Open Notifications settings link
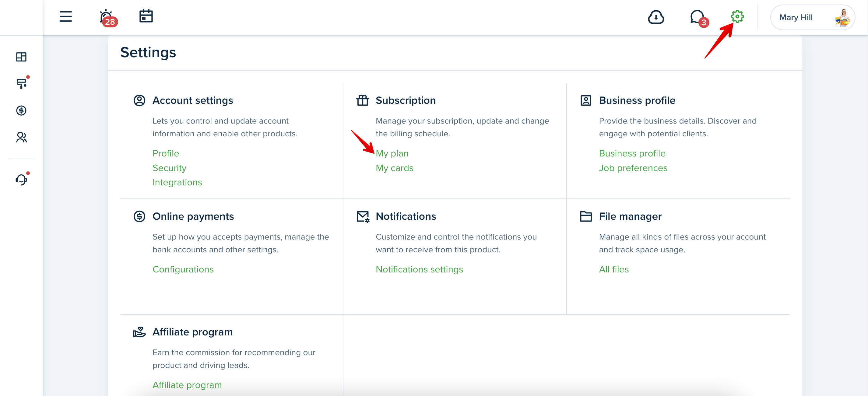 (419, 269)
